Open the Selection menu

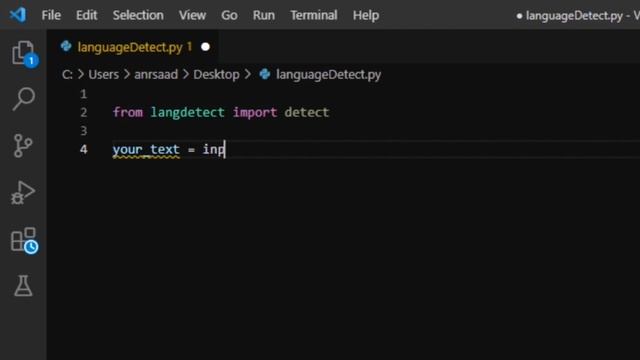(x=138, y=16)
